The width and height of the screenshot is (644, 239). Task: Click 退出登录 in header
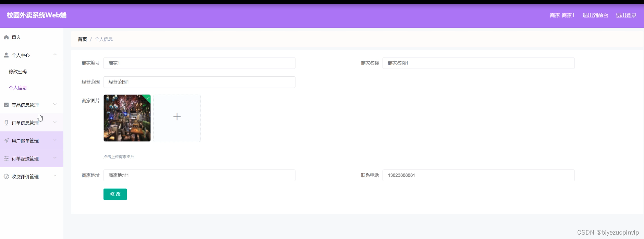(626, 15)
